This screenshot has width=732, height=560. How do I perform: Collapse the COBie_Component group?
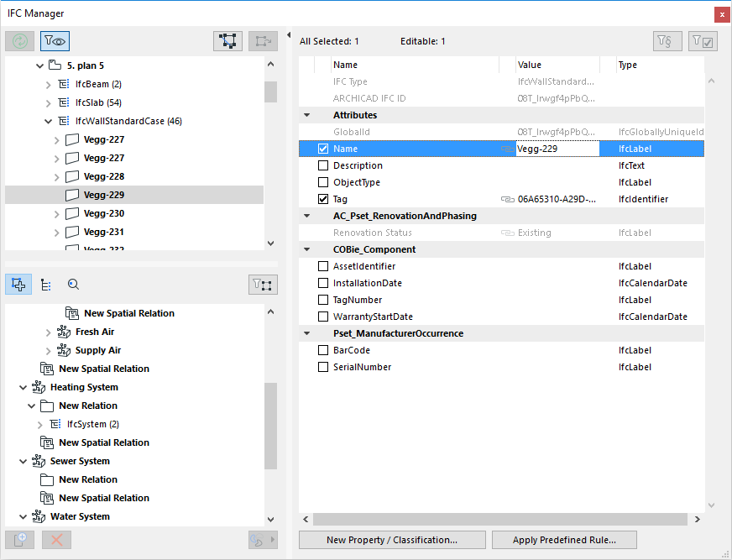[306, 249]
